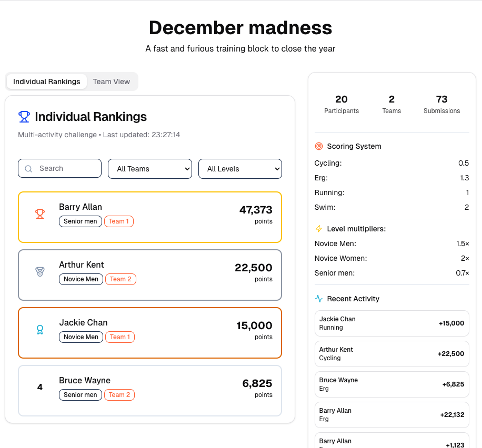Image resolution: width=482 pixels, height=448 pixels.
Task: Click inside the Search field
Action: 63,168
